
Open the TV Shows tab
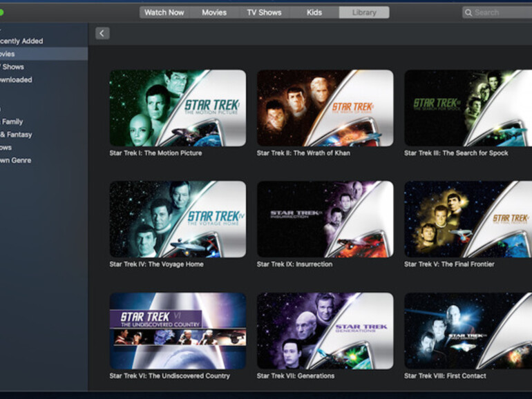(x=264, y=12)
